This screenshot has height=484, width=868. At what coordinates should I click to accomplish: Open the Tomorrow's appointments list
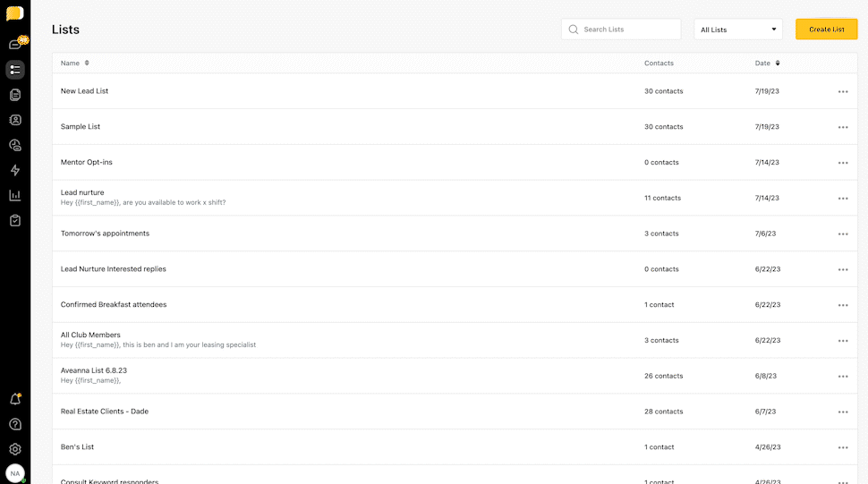pyautogui.click(x=105, y=234)
